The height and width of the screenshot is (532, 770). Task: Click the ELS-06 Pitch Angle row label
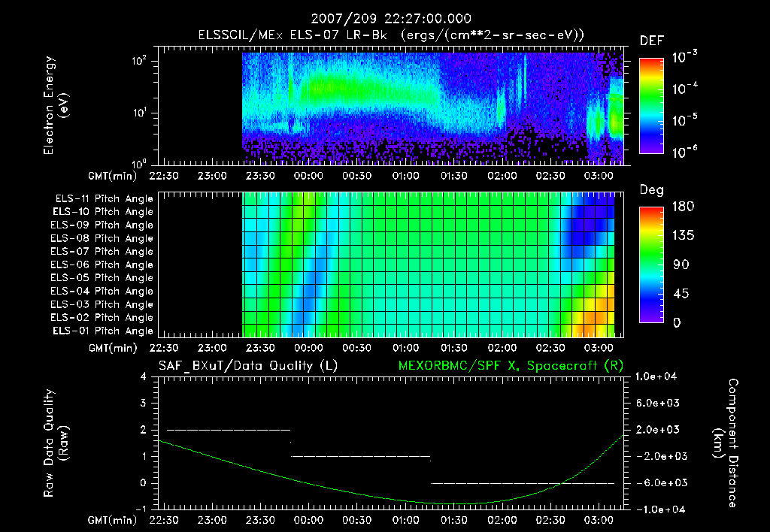tap(102, 264)
